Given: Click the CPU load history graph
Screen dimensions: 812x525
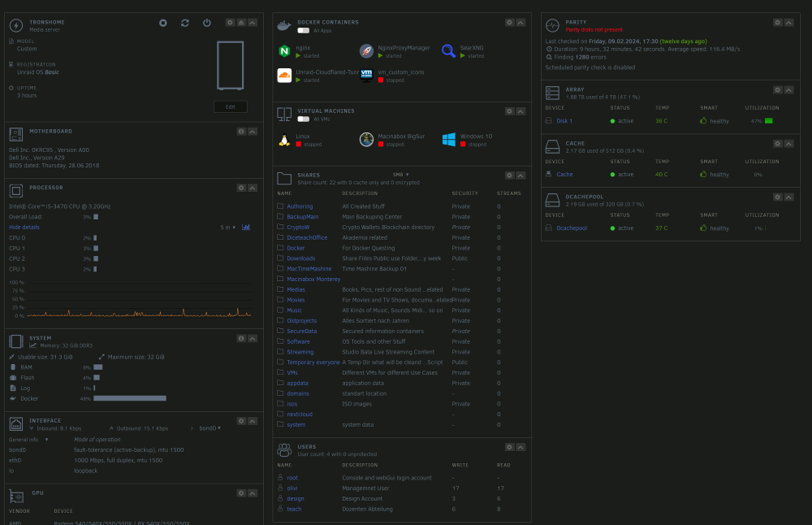Looking at the screenshot, I should [140, 299].
